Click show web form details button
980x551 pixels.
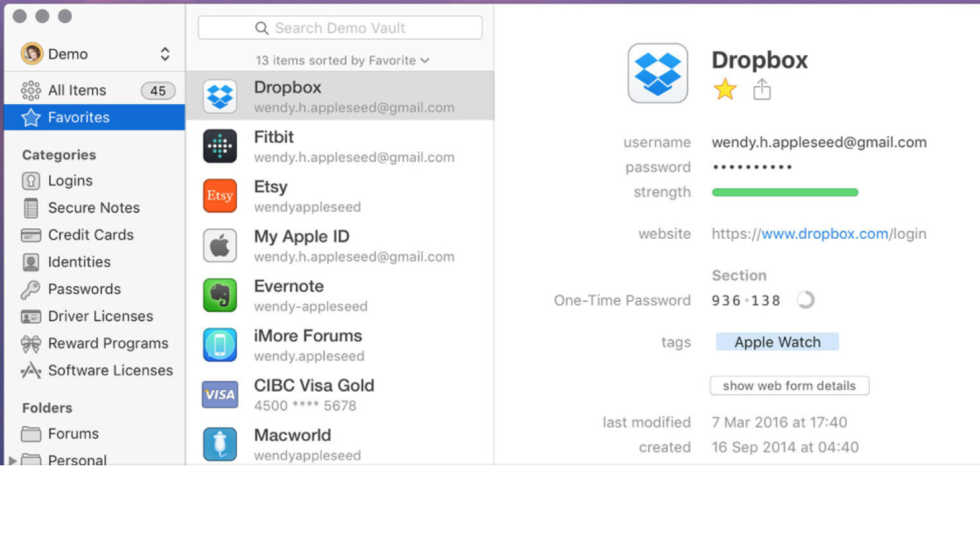[x=789, y=386]
